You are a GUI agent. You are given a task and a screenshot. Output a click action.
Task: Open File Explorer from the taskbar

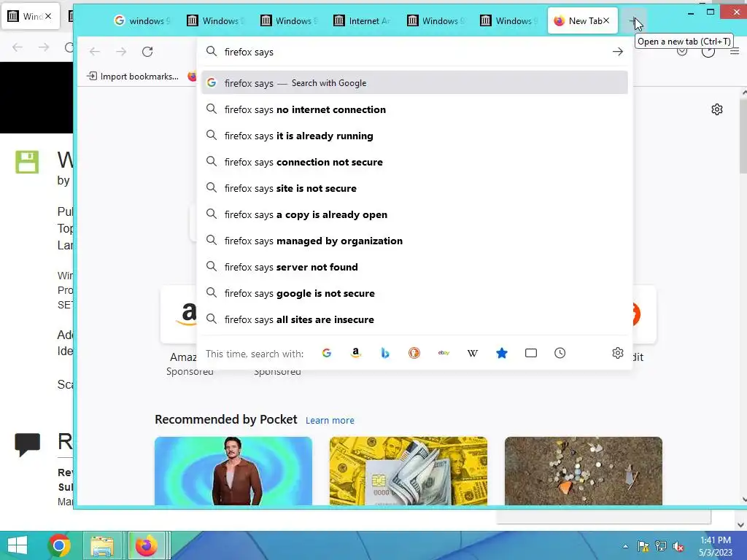tap(102, 545)
